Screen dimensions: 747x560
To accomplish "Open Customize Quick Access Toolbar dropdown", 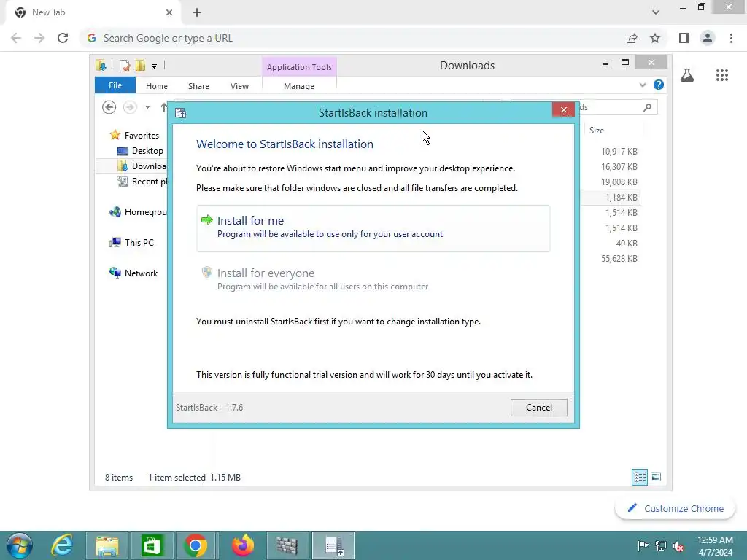I will click(155, 66).
